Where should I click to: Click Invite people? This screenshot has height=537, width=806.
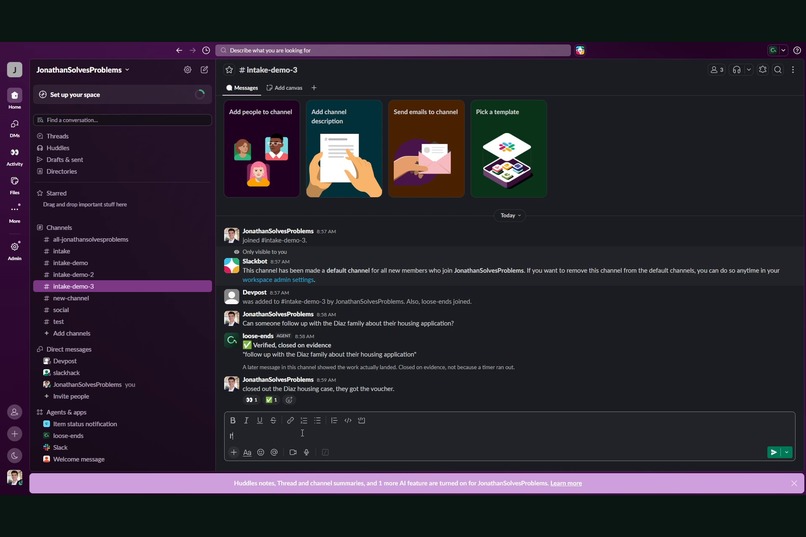point(122,397)
